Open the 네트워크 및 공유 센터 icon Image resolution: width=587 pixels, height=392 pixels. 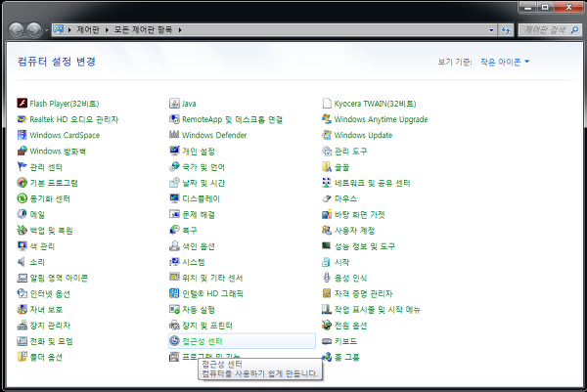click(327, 183)
